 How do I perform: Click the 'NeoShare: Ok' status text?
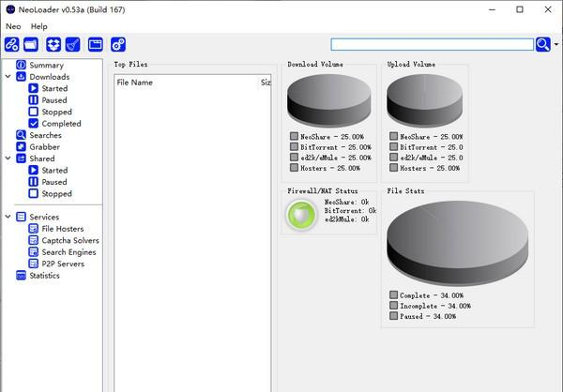(346, 203)
